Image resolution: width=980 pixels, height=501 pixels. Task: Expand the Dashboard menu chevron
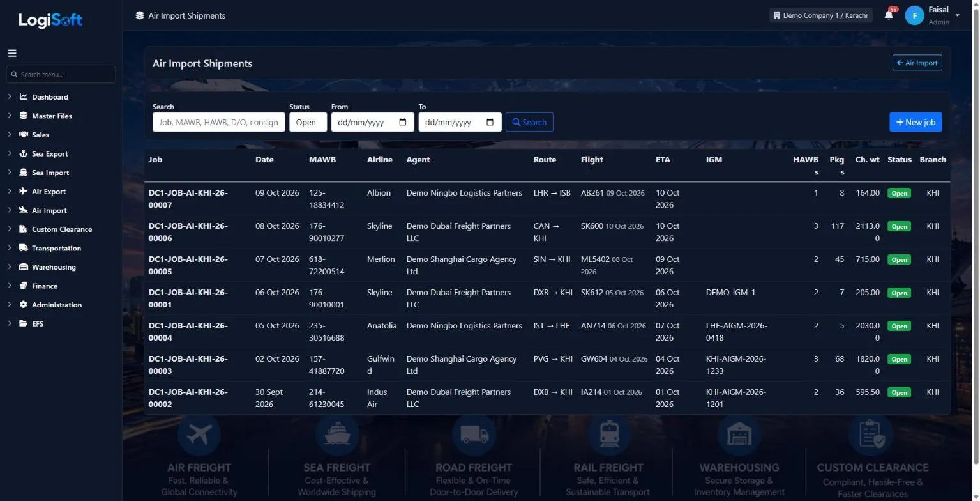(x=10, y=97)
